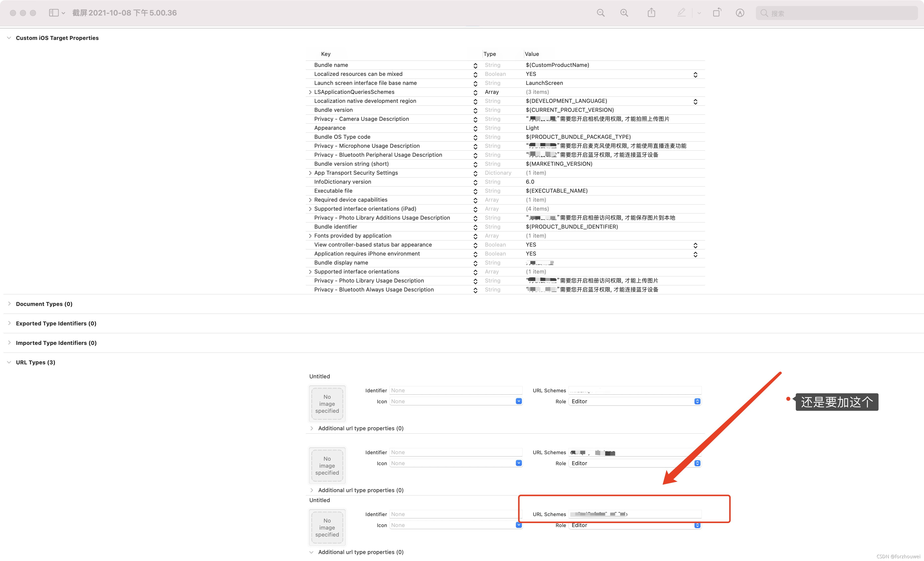This screenshot has height=561, width=924.
Task: Click the rotate image icon
Action: coord(717,13)
